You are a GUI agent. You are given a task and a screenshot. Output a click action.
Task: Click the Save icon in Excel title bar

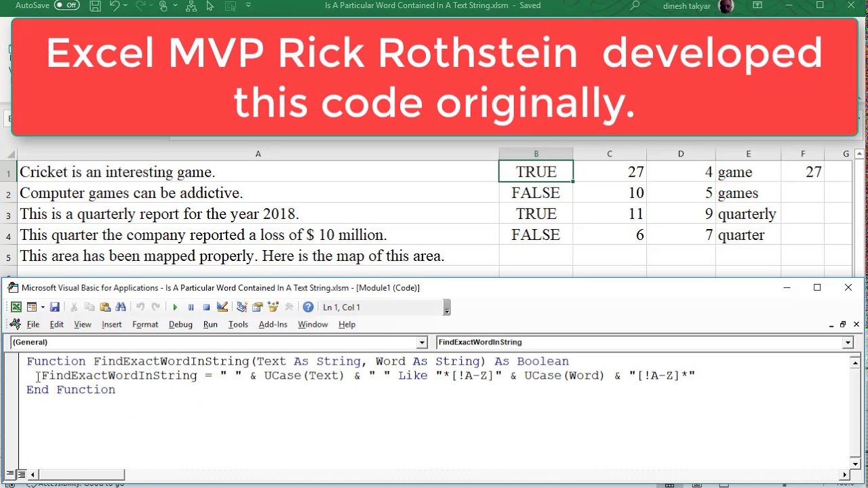[x=95, y=6]
